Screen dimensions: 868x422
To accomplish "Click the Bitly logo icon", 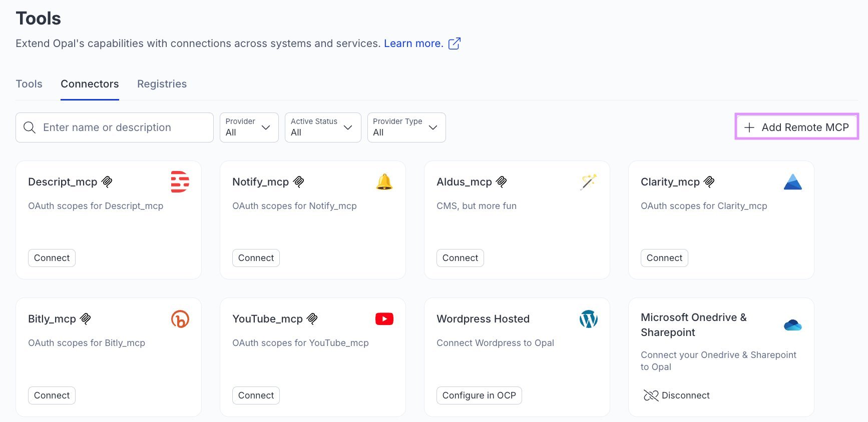I will tap(180, 319).
